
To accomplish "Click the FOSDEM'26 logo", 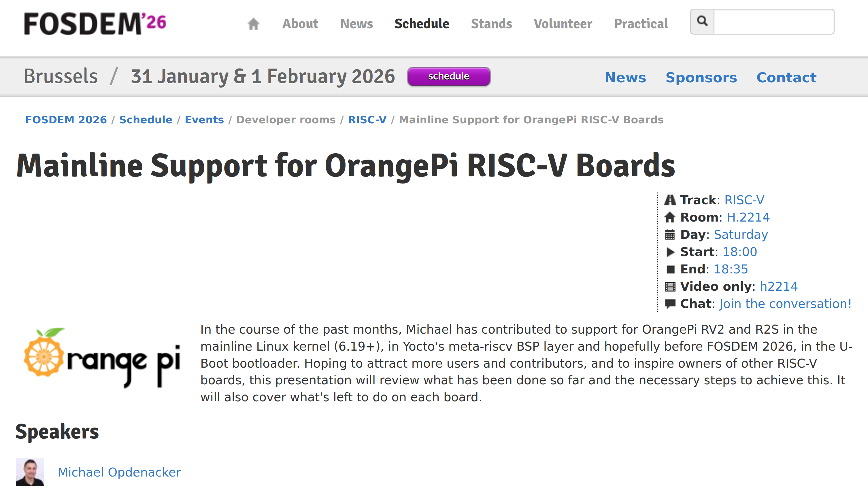I will pyautogui.click(x=95, y=23).
